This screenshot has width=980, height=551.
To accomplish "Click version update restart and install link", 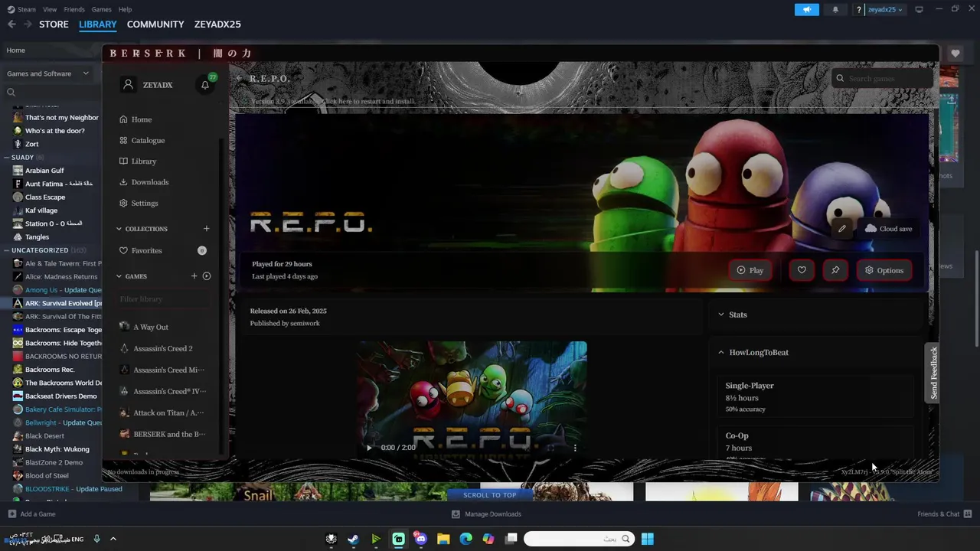I will (333, 101).
